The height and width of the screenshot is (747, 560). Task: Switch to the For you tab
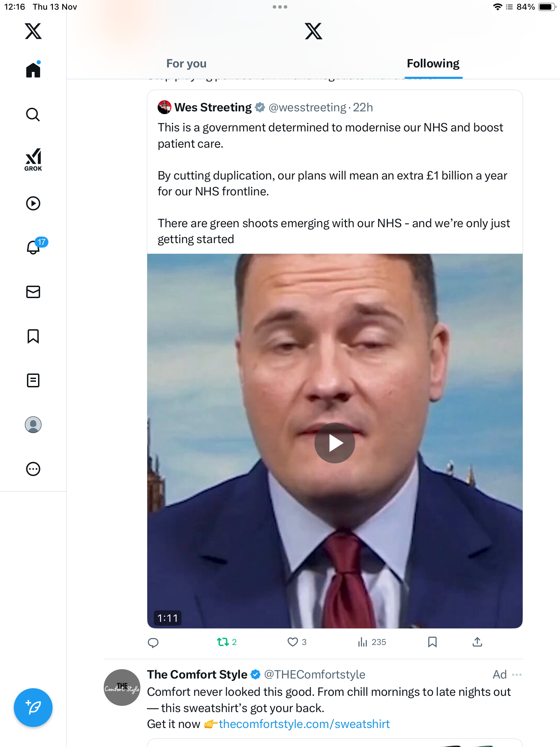point(186,64)
